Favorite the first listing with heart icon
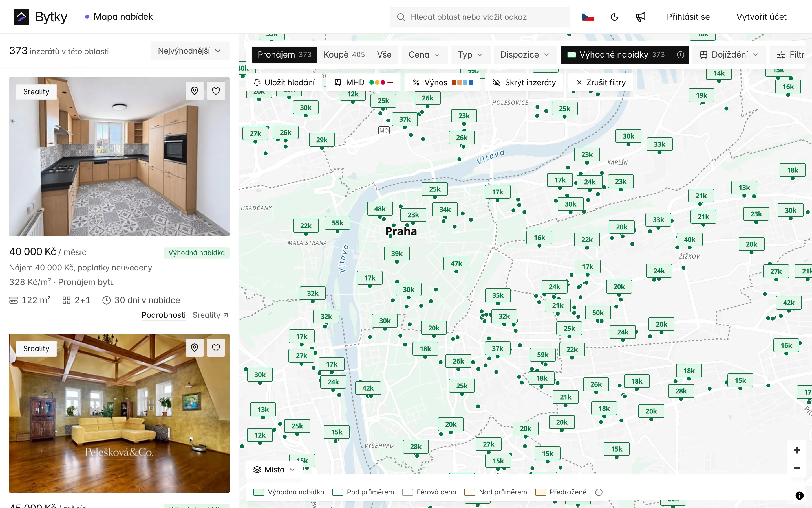The width and height of the screenshot is (812, 508). [x=216, y=91]
